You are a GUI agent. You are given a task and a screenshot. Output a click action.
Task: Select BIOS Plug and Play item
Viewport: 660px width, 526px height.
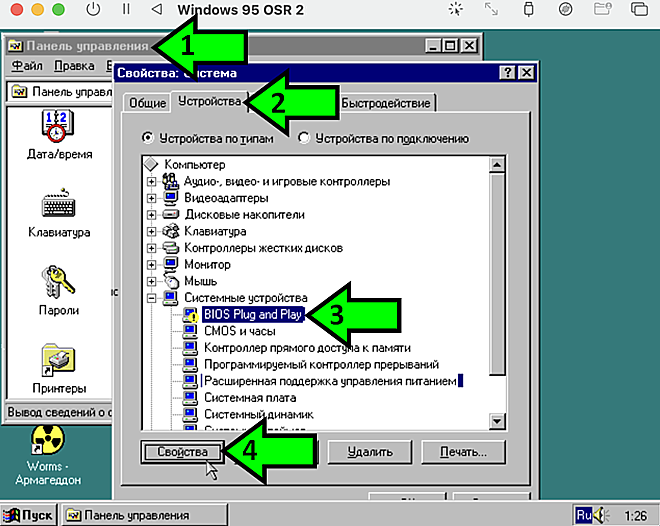(x=253, y=314)
